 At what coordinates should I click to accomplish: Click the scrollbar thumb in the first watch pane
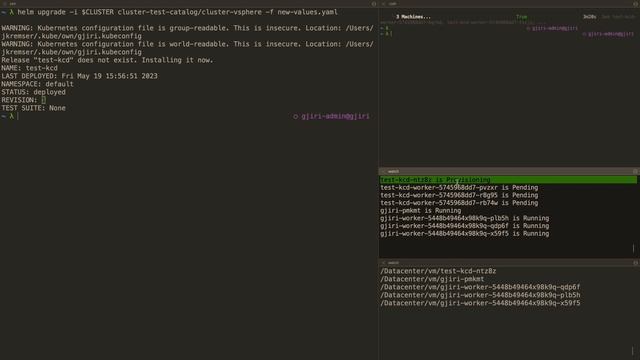click(x=633, y=248)
